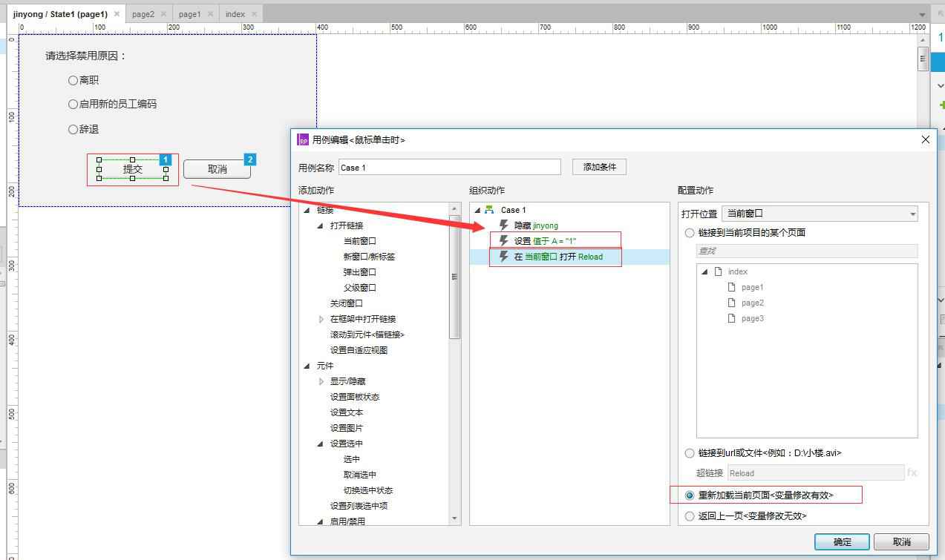The image size is (945, 560).
Task: Close the page2 tab
Action: click(x=163, y=14)
